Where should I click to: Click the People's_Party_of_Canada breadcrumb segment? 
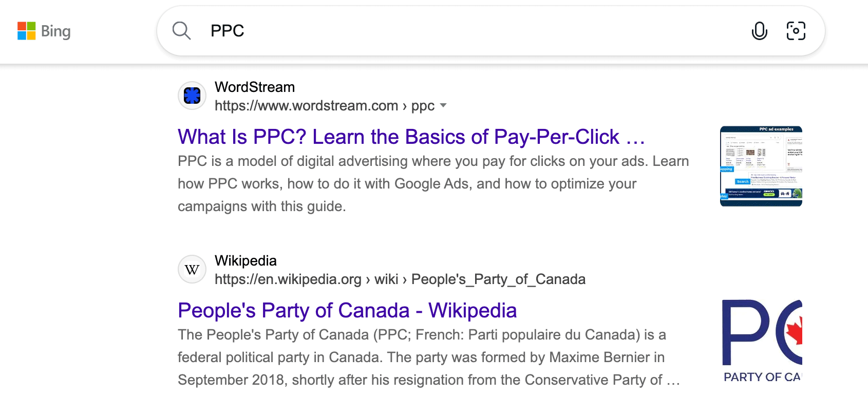click(498, 279)
